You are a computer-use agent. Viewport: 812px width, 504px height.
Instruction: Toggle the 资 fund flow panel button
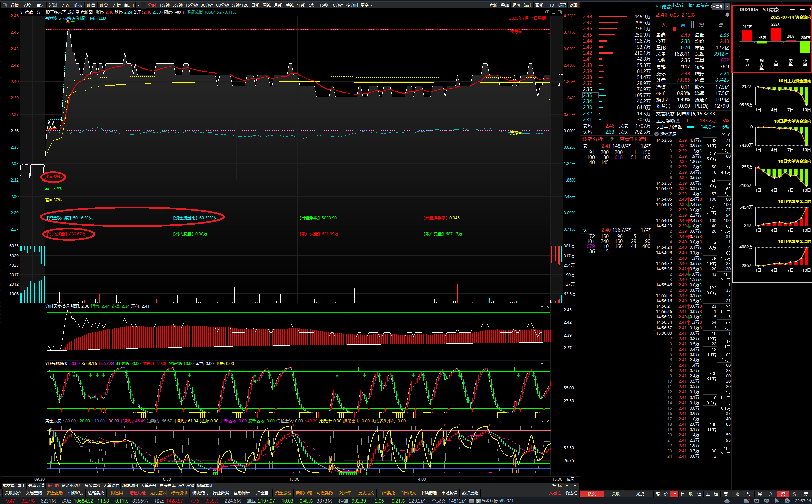pyautogui.click(x=783, y=494)
